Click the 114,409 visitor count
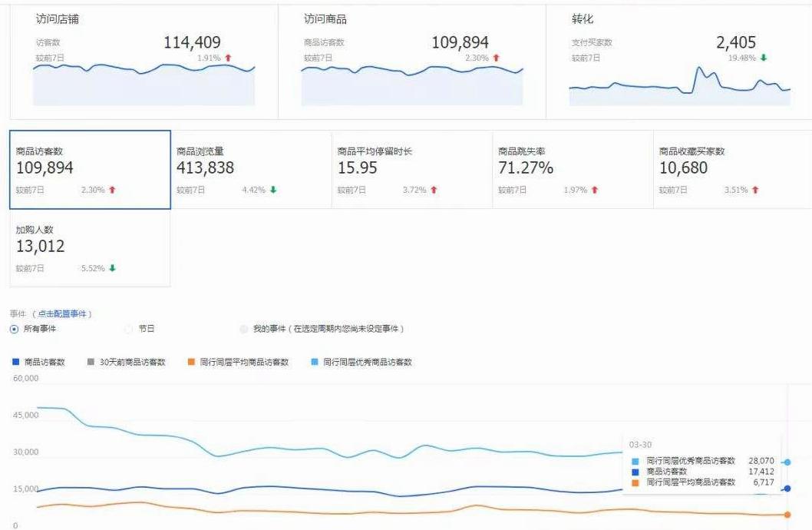812x530 pixels. (192, 42)
